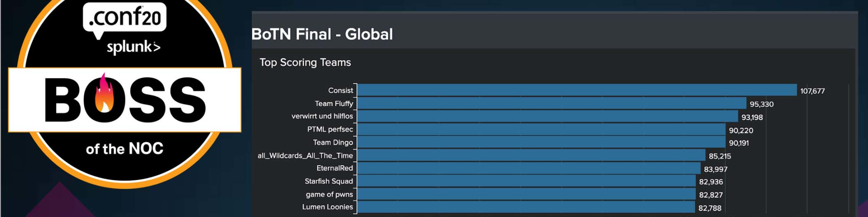Click the Lumen Loonies label
868x217 pixels.
[327, 207]
